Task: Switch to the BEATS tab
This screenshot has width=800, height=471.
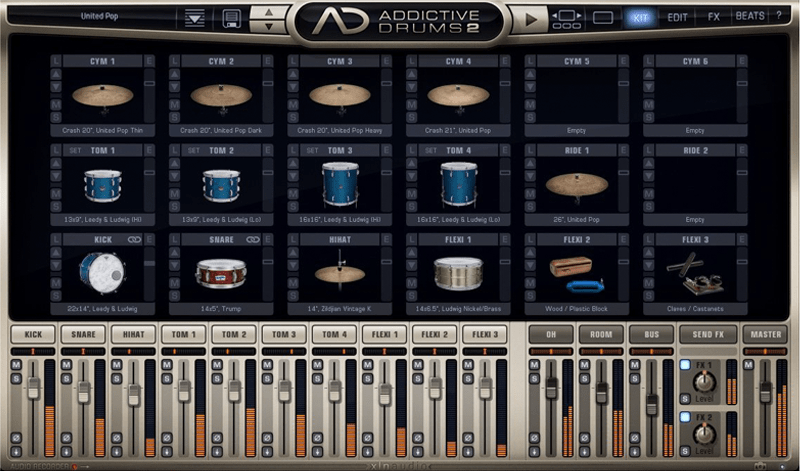Action: pos(749,17)
